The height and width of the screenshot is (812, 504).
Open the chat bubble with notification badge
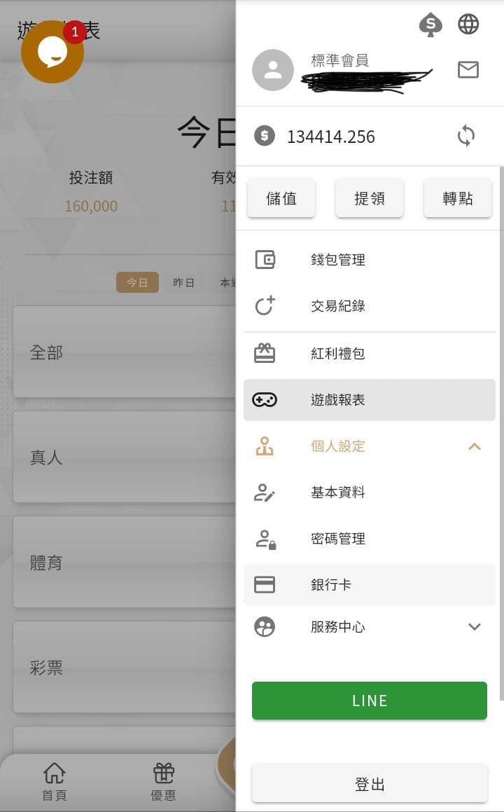click(52, 52)
